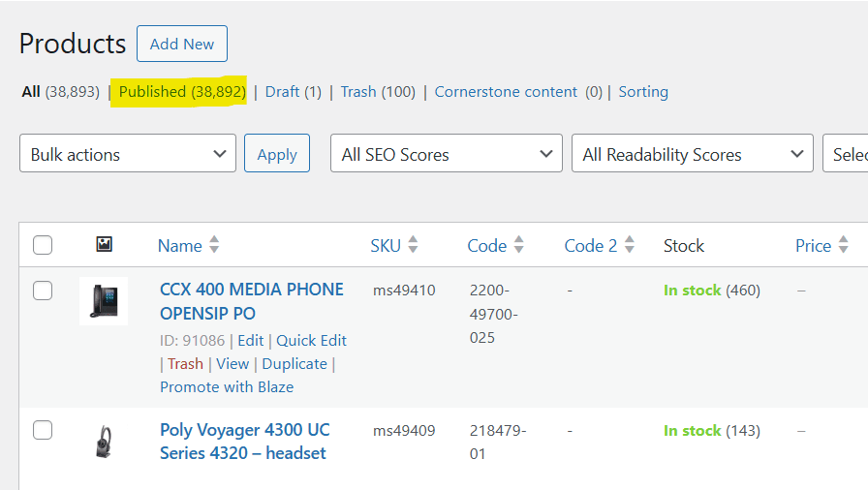Click Duplicate under CCX 400 MEDIA PHONE

(294, 364)
